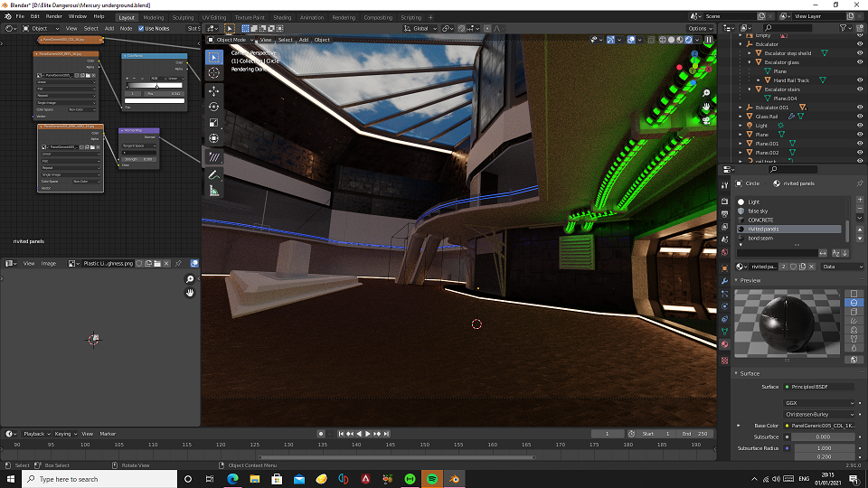Open the Object properties tab
This screenshot has width=868, height=488.
tap(724, 268)
